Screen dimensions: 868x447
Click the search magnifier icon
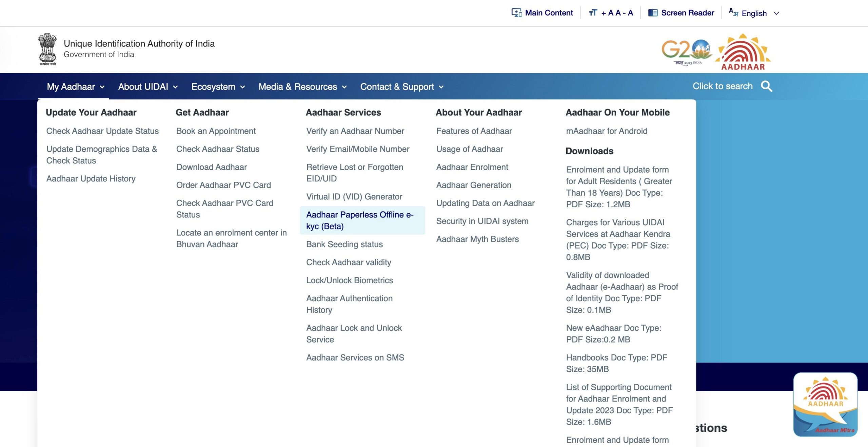click(767, 86)
